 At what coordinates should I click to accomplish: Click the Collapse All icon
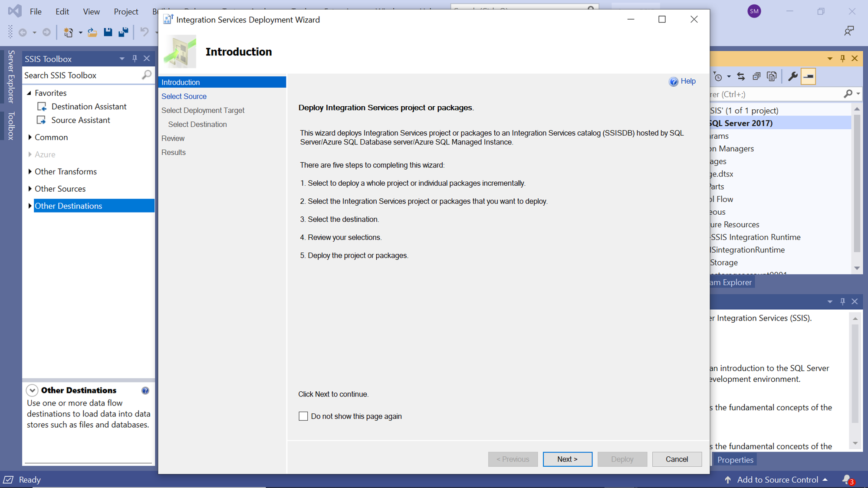coord(756,77)
